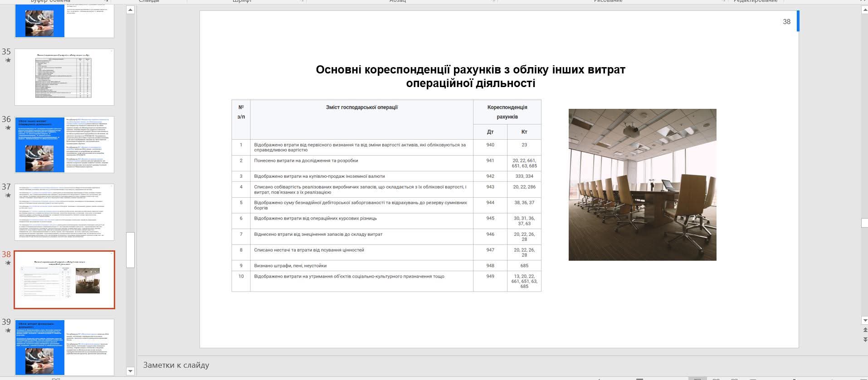
Task: Select the text-only slide 37 thumbnail
Action: coord(64,212)
